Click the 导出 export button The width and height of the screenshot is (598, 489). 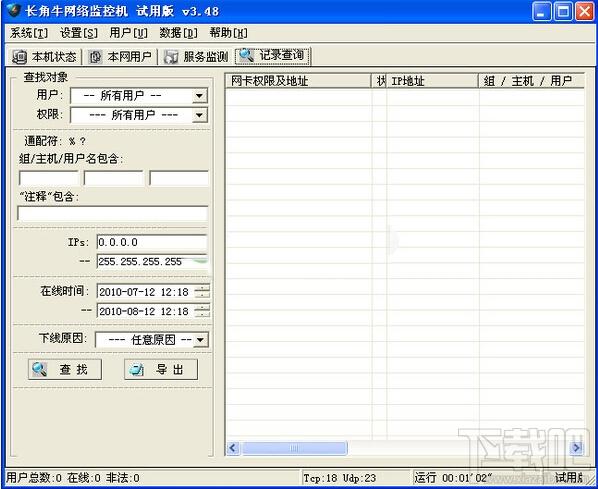coord(161,369)
